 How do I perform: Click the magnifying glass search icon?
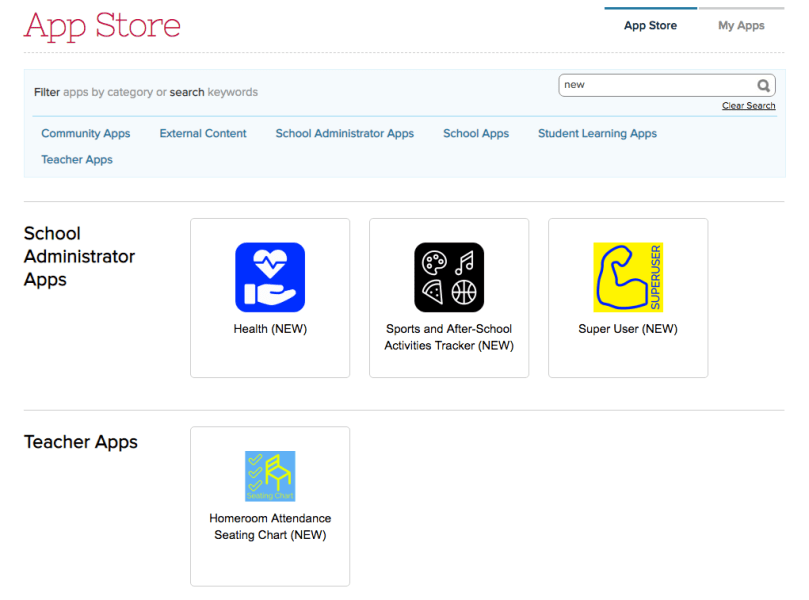764,86
